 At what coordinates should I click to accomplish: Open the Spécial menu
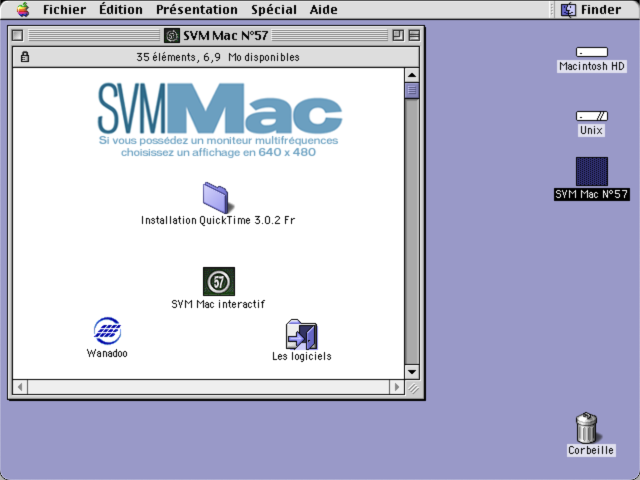click(x=274, y=9)
